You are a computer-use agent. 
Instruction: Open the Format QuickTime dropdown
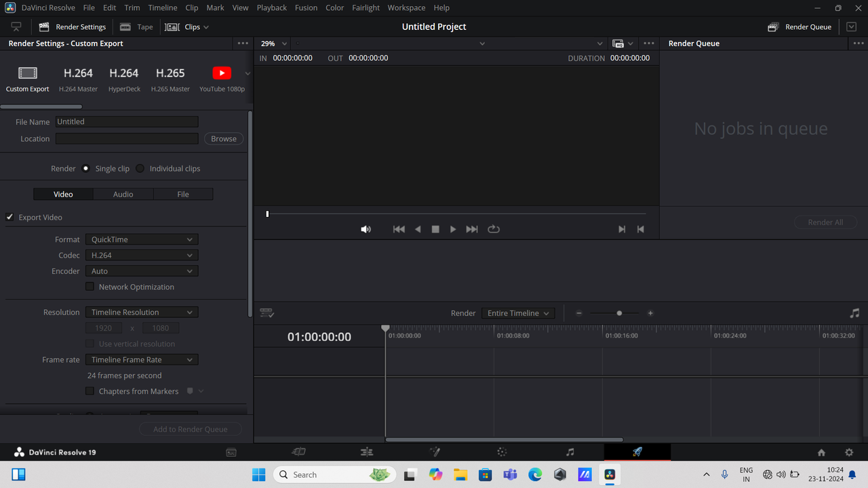[x=142, y=239]
